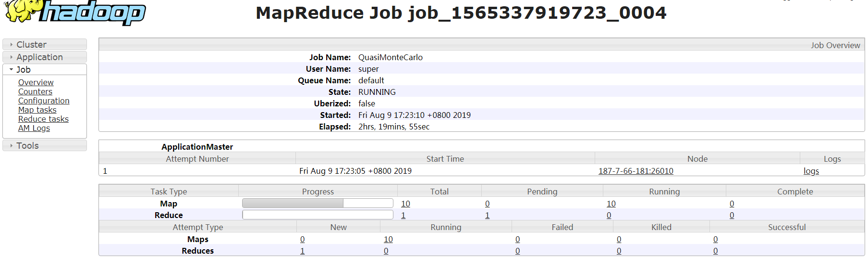Screen dimensions: 868x257
Task: Open Map total tasks count 10
Action: click(x=405, y=204)
